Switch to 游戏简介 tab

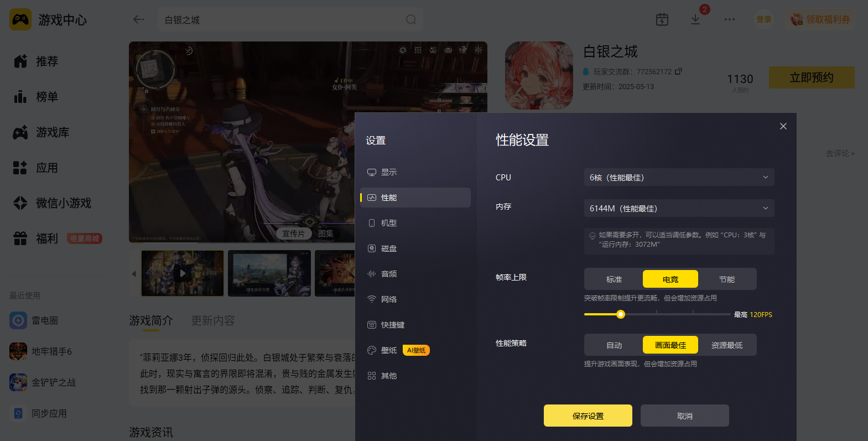click(151, 320)
